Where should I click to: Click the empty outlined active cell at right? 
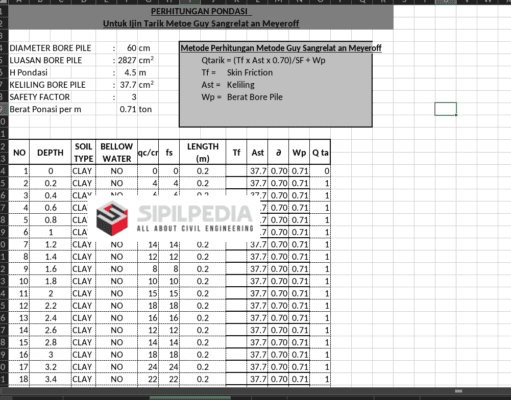pos(445,109)
